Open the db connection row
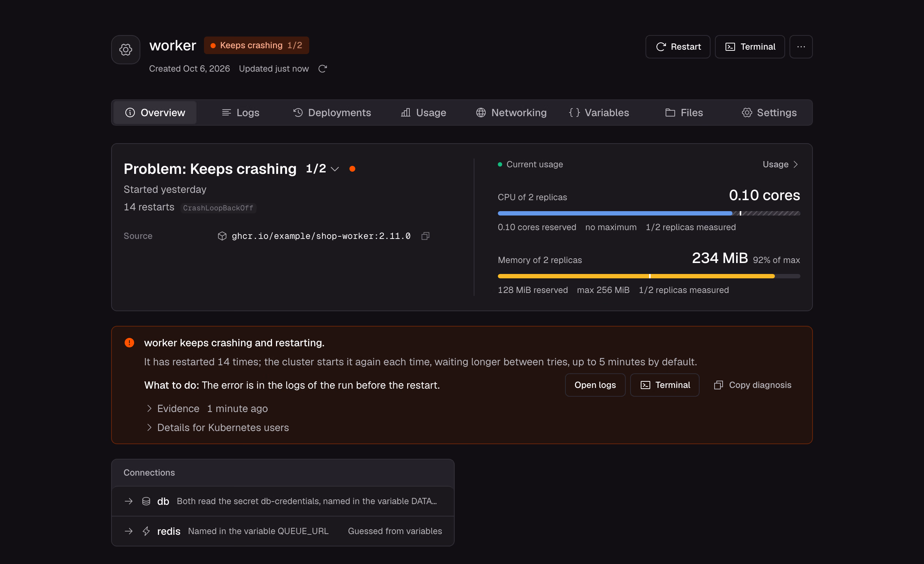Viewport: 924px width, 564px height. pyautogui.click(x=283, y=501)
